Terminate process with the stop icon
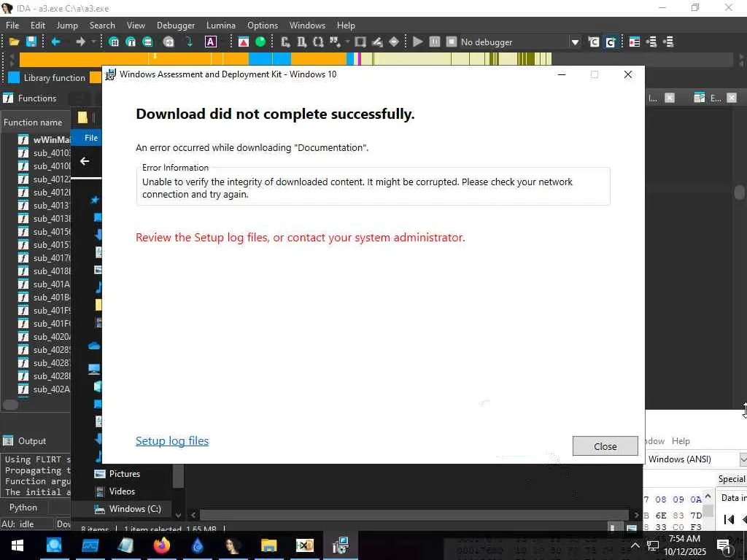The width and height of the screenshot is (747, 560). click(451, 42)
